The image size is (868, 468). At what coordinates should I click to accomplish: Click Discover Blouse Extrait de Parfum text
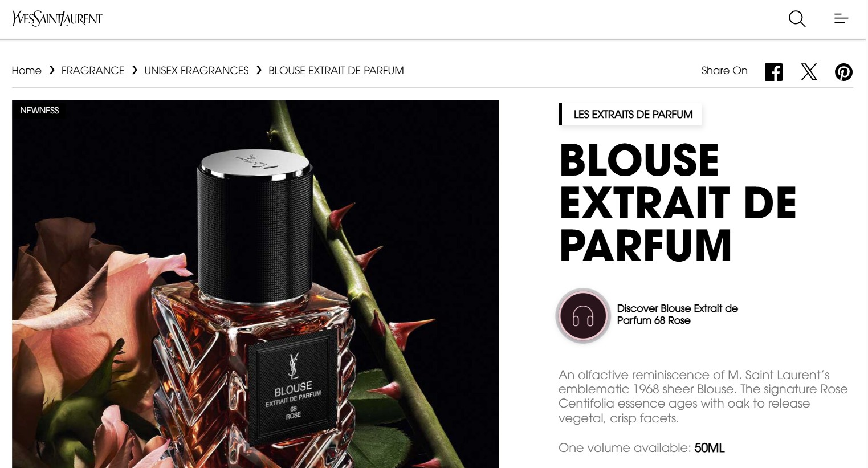677,315
